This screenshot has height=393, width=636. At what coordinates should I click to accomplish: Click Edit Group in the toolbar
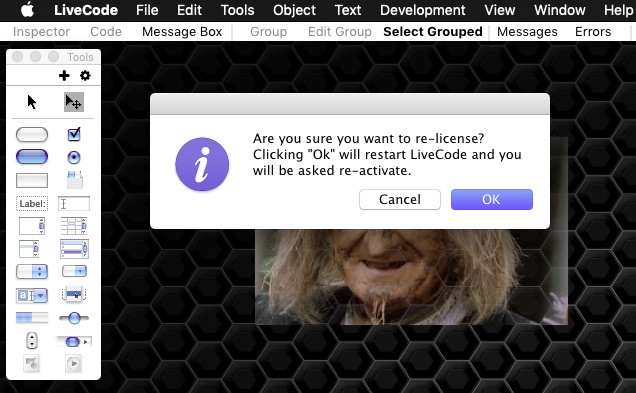click(340, 32)
